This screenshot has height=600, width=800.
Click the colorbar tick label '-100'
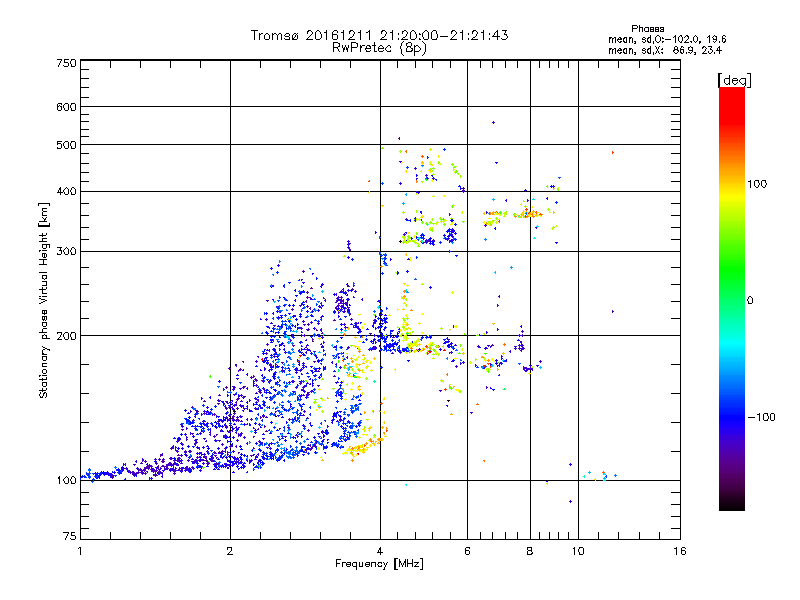point(762,417)
